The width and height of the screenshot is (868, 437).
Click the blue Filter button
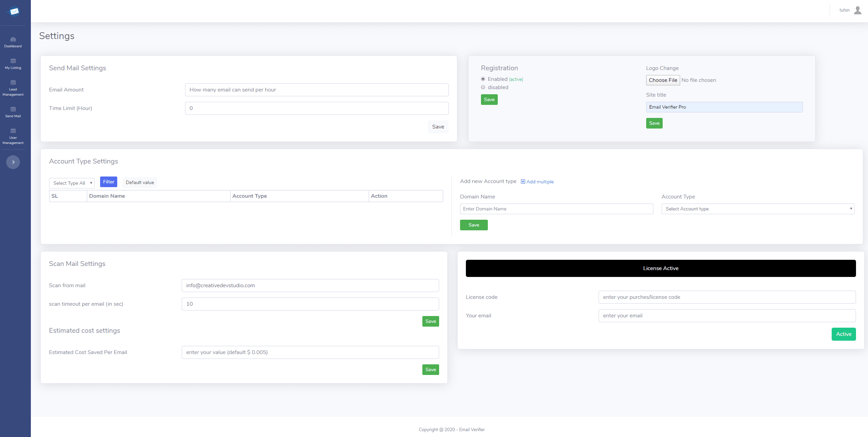coord(109,182)
